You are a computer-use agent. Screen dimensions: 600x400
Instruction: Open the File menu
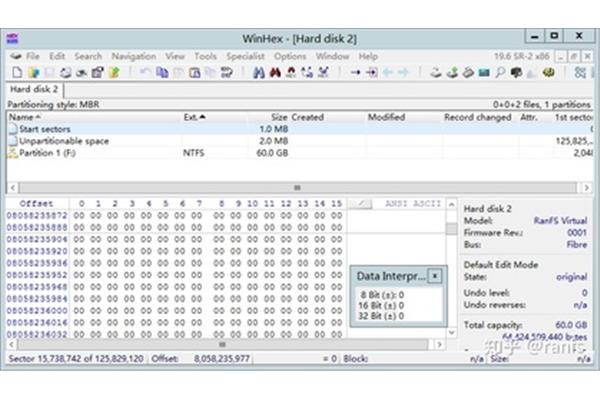tap(33, 56)
